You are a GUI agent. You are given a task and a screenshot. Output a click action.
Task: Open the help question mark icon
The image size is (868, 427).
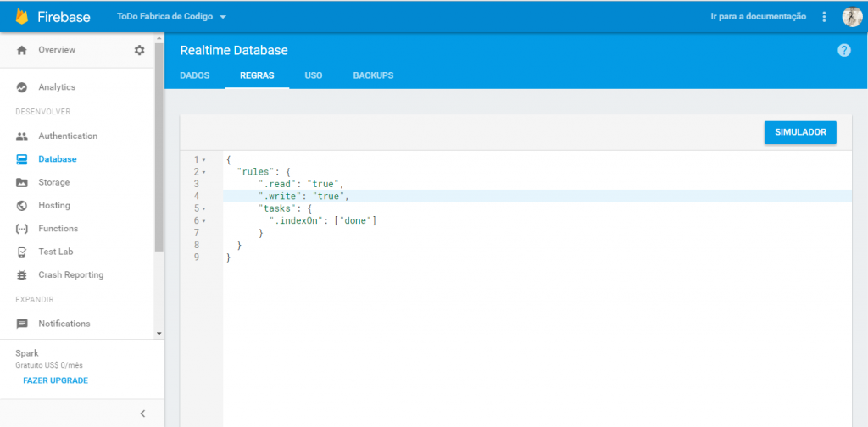(x=843, y=51)
